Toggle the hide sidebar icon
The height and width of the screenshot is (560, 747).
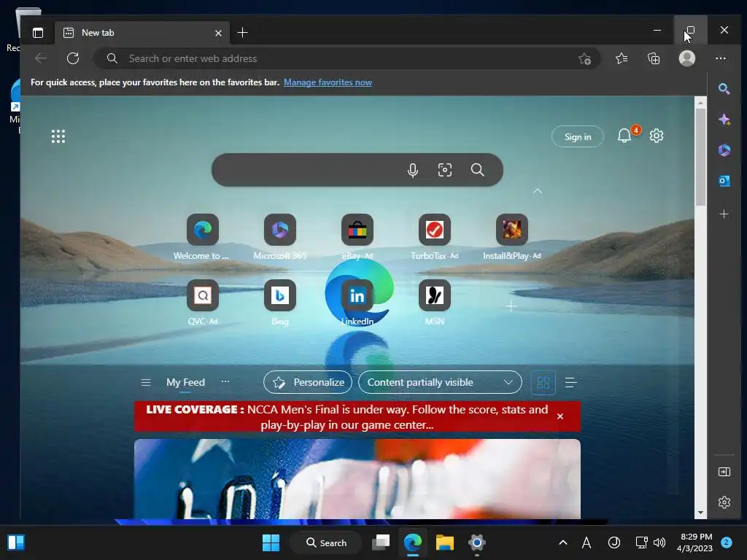coord(724,472)
